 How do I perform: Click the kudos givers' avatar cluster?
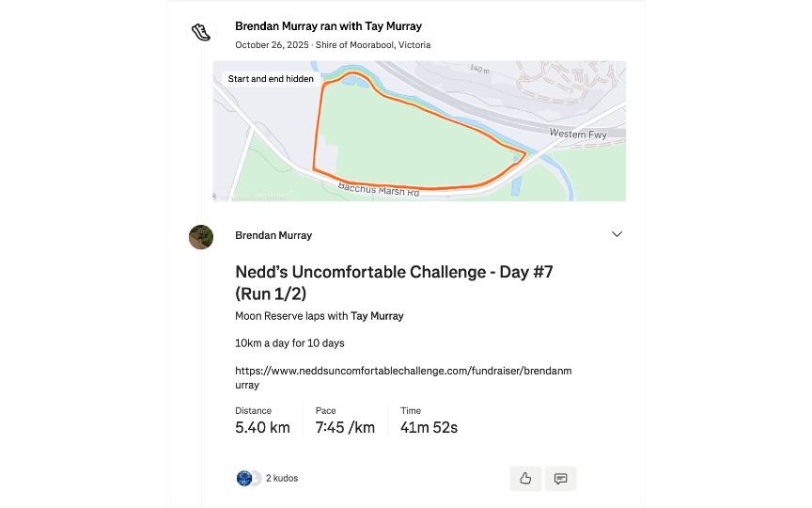(248, 478)
